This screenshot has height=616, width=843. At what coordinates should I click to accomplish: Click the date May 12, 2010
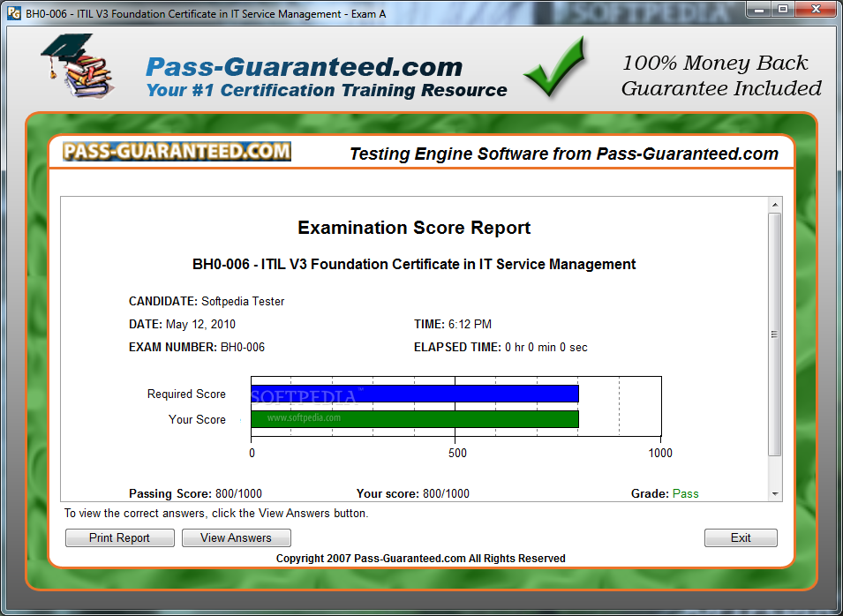(200, 325)
